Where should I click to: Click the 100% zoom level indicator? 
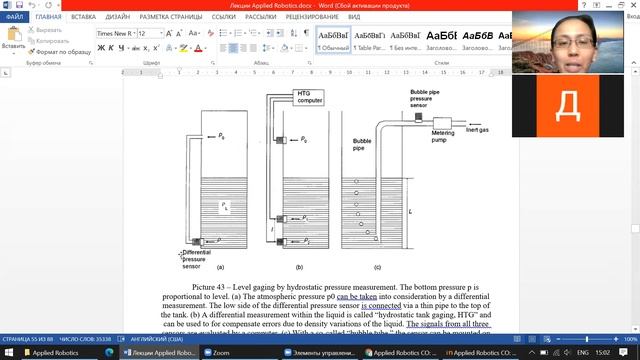(x=630, y=339)
